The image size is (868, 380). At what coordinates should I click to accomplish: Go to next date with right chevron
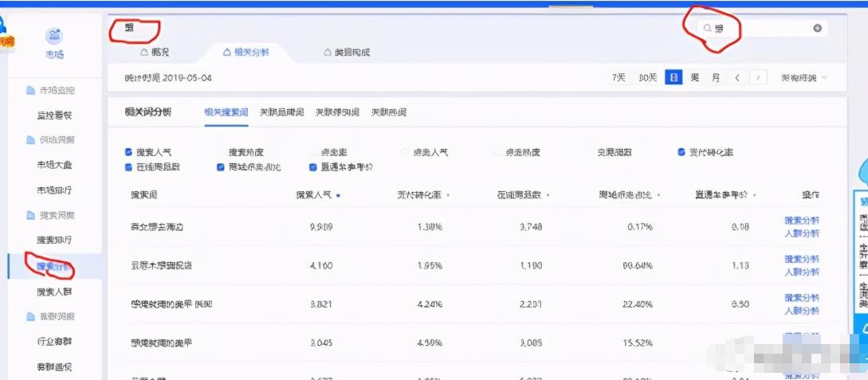pyautogui.click(x=759, y=78)
